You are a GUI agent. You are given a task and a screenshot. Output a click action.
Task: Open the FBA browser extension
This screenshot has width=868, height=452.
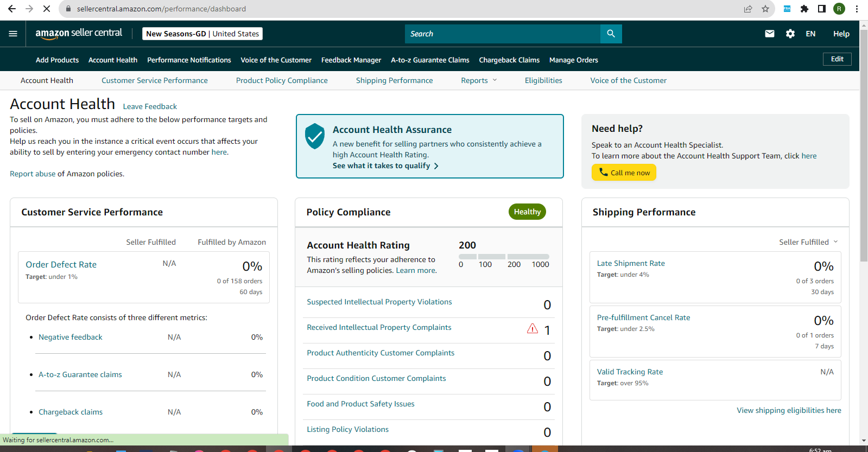coord(787,9)
